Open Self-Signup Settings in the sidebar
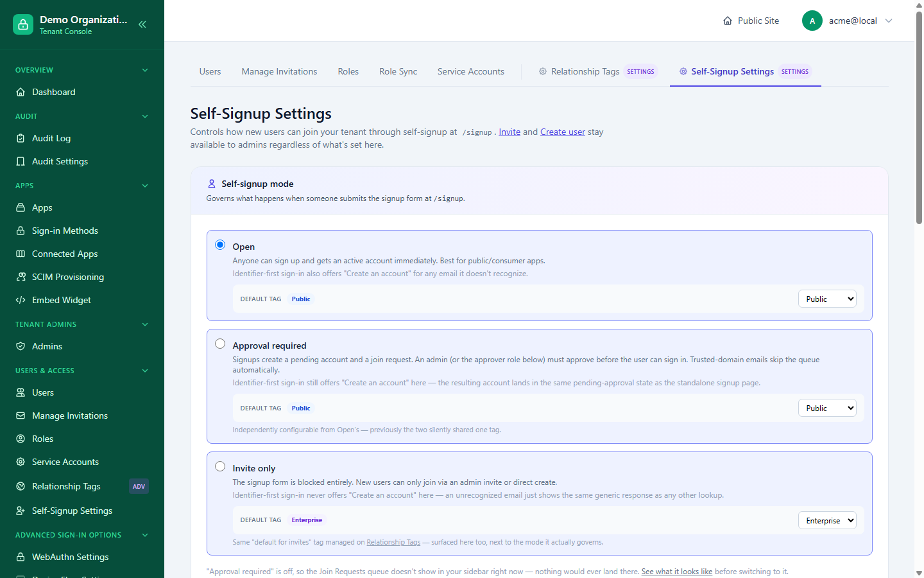924x578 pixels. coord(72,511)
